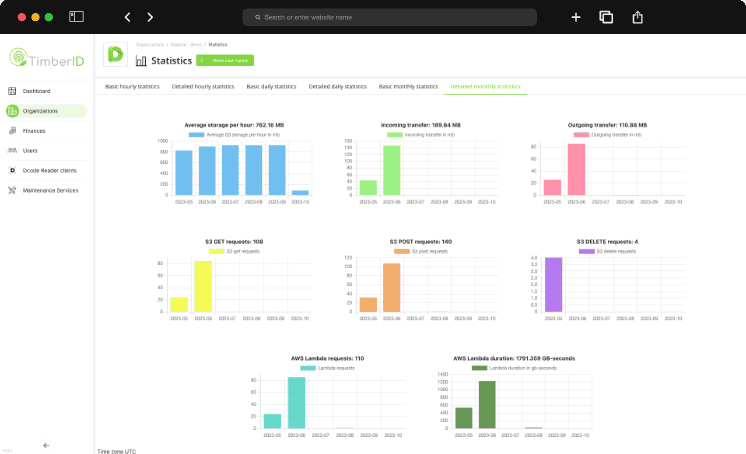Click the Statistics breadcrumb item
The width and height of the screenshot is (746, 454).
[x=217, y=45]
